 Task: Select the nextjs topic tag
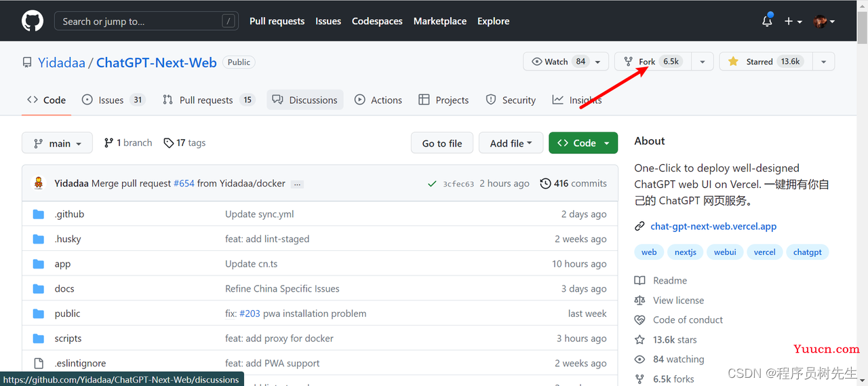686,252
